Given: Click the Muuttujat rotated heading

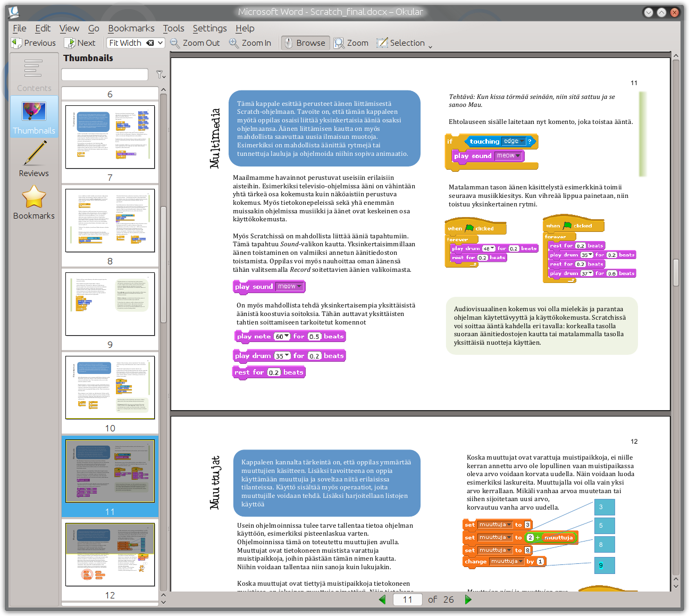Looking at the screenshot, I should point(215,482).
